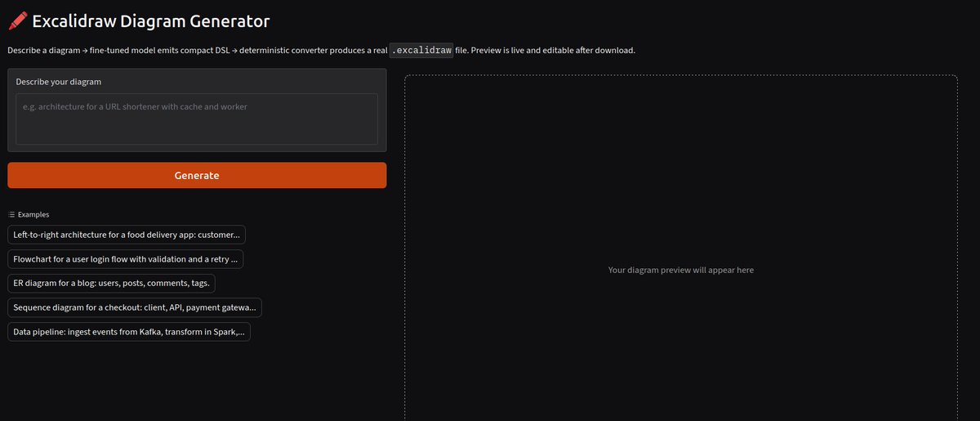Choose the Kafka data pipeline example
980x421 pixels.
[x=129, y=332]
